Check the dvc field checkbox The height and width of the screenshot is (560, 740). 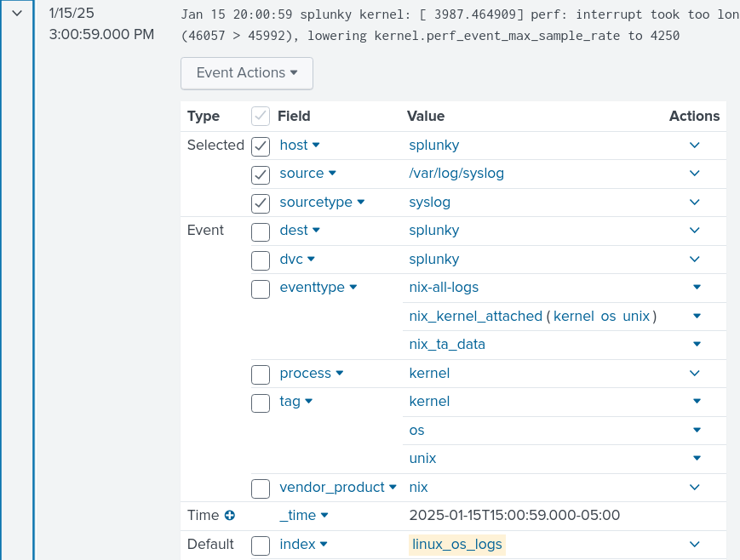pos(261,260)
